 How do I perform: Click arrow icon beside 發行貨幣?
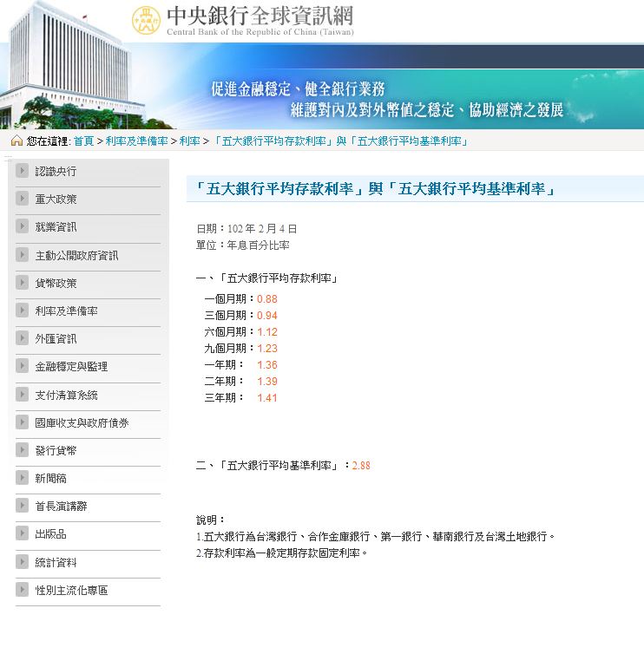coord(22,450)
